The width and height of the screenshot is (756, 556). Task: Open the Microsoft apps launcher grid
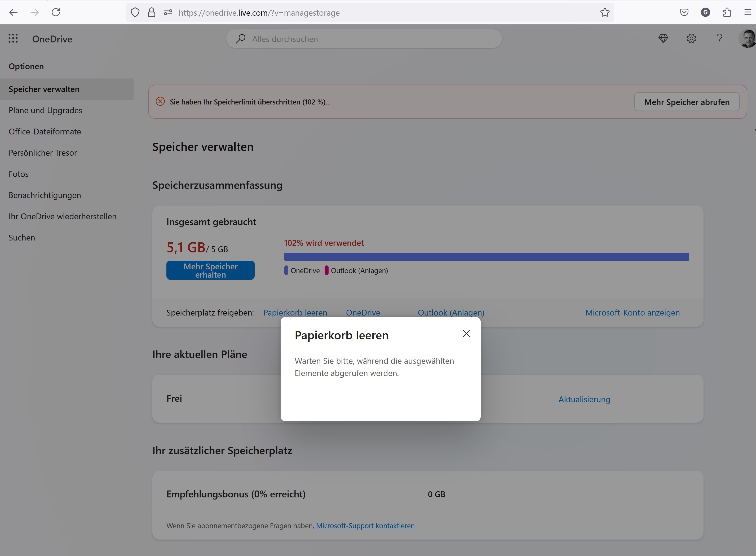[13, 38]
